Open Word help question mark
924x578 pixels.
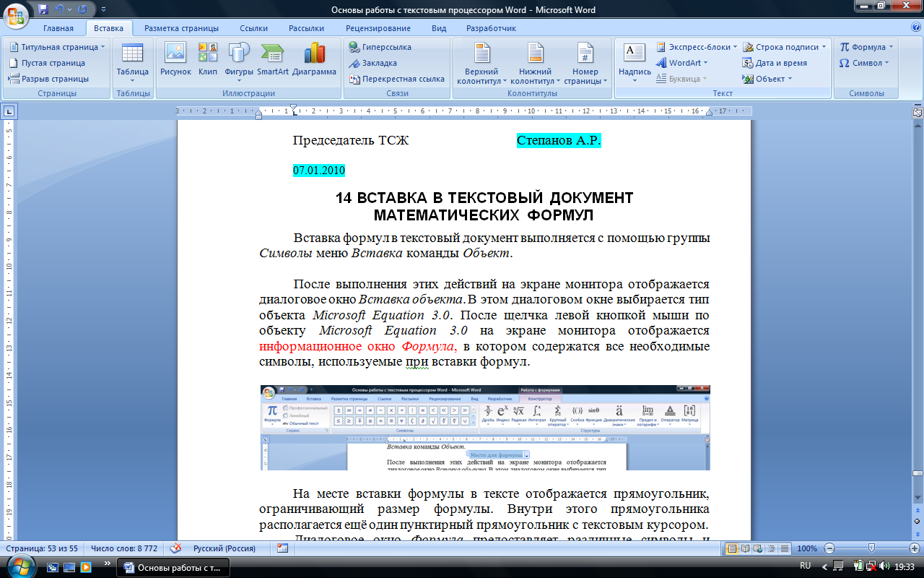(x=915, y=28)
